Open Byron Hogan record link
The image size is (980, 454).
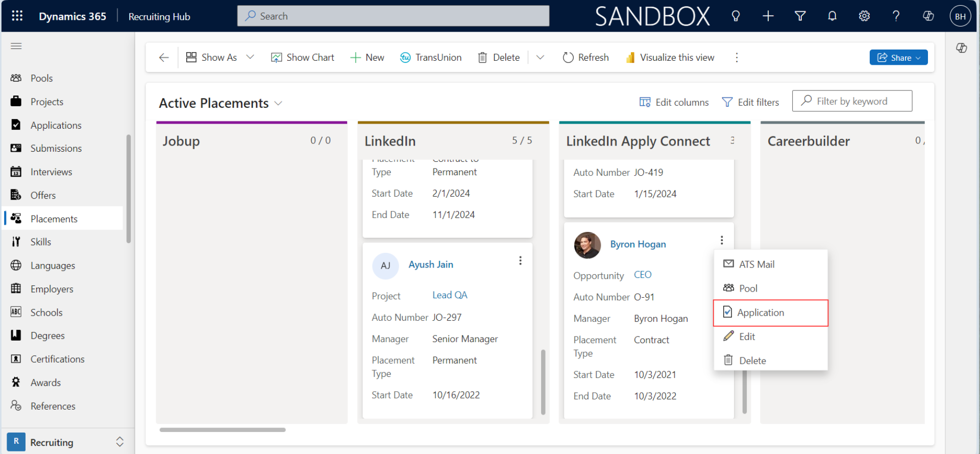click(x=638, y=244)
